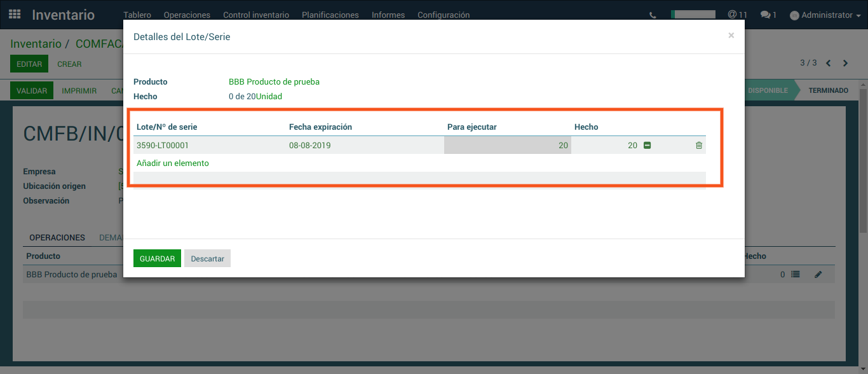Open the chat conversations icon
The image size is (868, 374).
pyautogui.click(x=768, y=15)
